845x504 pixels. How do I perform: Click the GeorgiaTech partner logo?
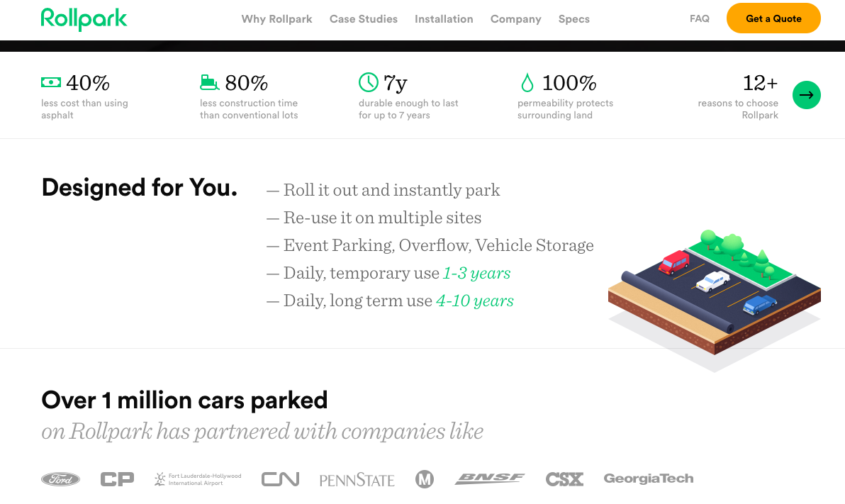648,478
